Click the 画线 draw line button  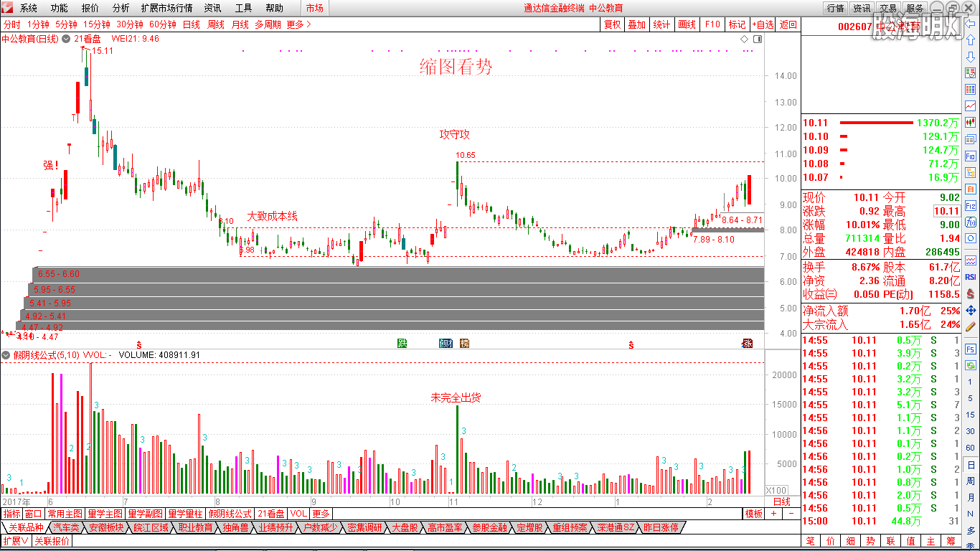[x=687, y=24]
